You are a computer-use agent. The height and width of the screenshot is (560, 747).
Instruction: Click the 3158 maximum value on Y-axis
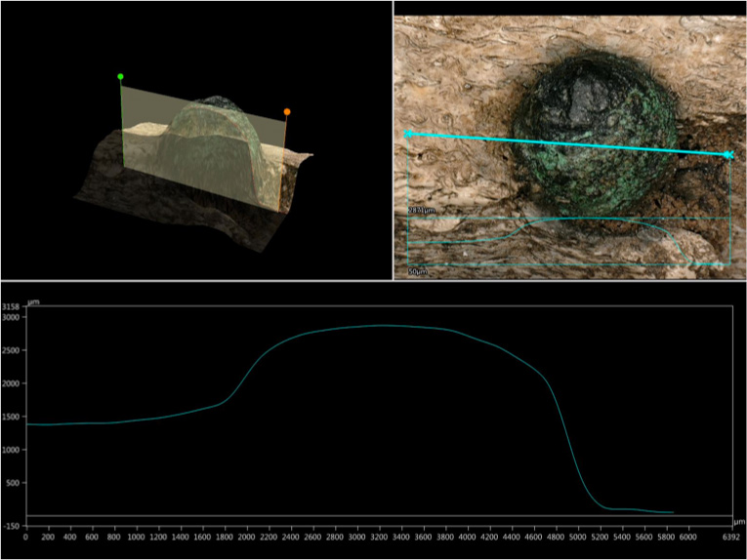[x=11, y=307]
